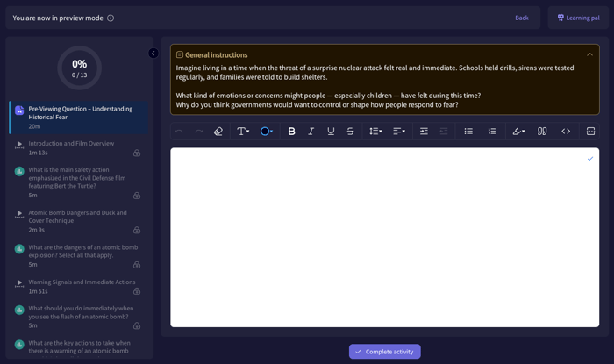Click the Complete activity button
The image size is (614, 364).
click(x=384, y=352)
